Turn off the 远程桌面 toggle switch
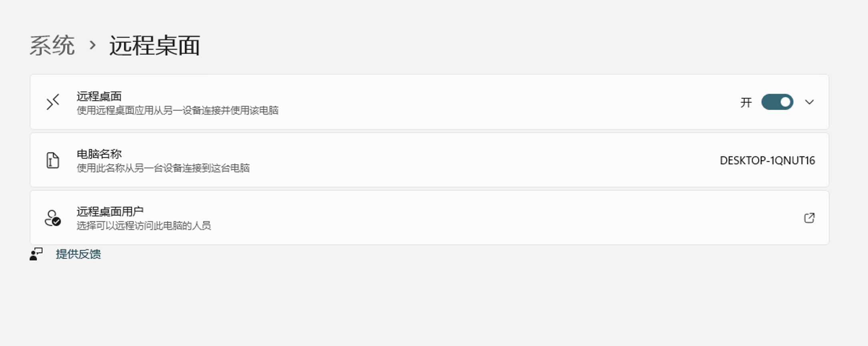The image size is (868, 346). (777, 102)
